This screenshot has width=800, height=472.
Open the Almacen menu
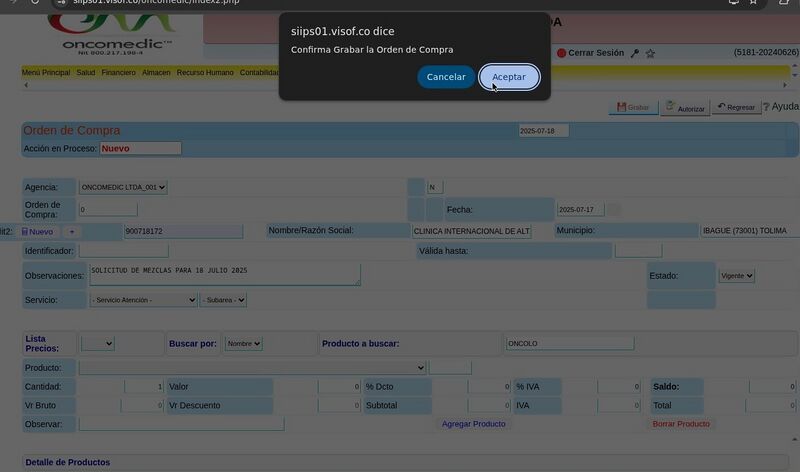point(156,73)
